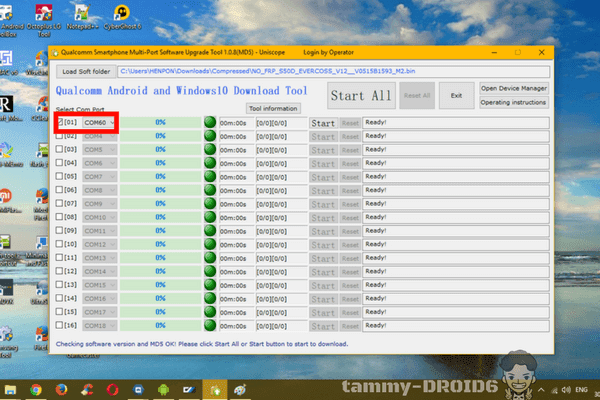The width and height of the screenshot is (600, 400).
Task: Open the Paint palette icon in taskbar
Action: coord(240,390)
